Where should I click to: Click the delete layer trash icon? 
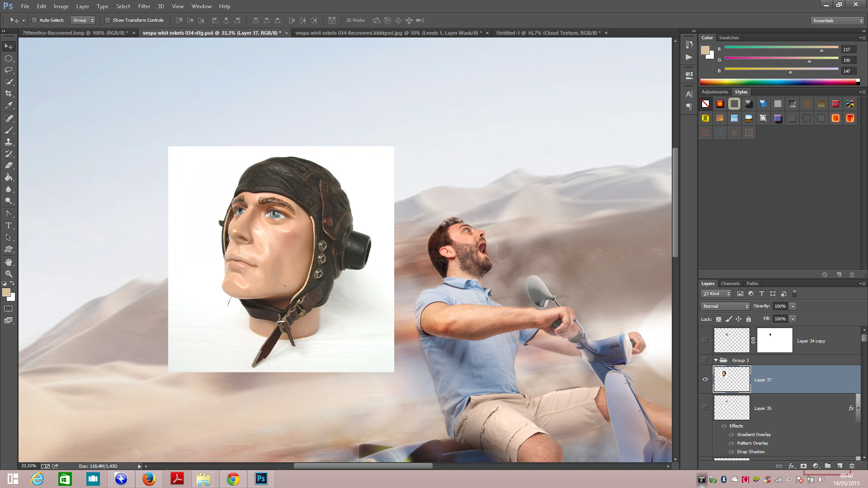852,466
